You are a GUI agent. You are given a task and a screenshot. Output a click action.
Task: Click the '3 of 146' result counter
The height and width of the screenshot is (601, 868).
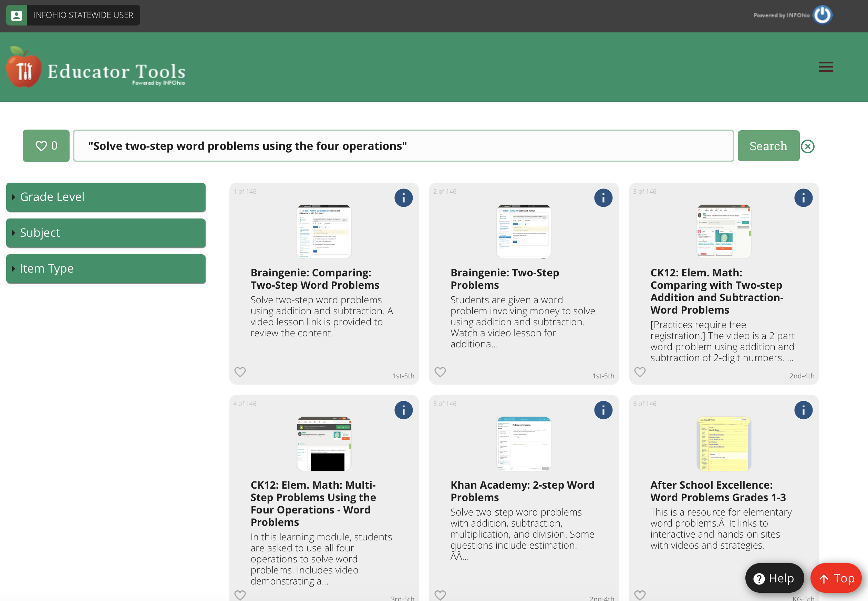click(644, 191)
